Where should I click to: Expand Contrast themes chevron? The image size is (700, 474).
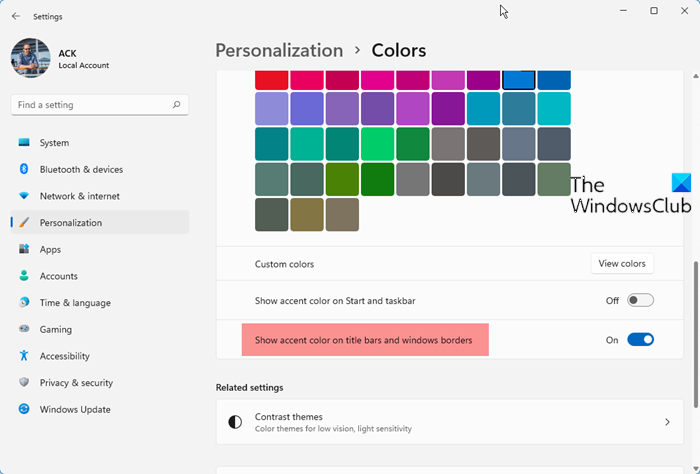coord(667,422)
